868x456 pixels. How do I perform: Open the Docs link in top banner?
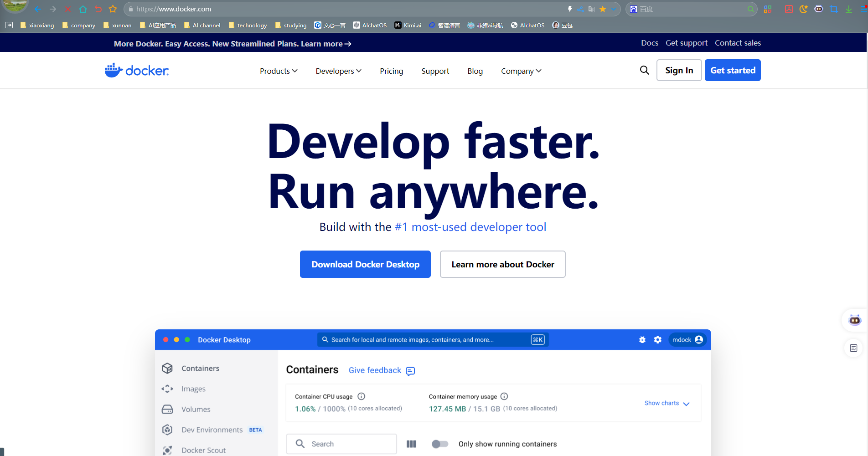pyautogui.click(x=650, y=43)
